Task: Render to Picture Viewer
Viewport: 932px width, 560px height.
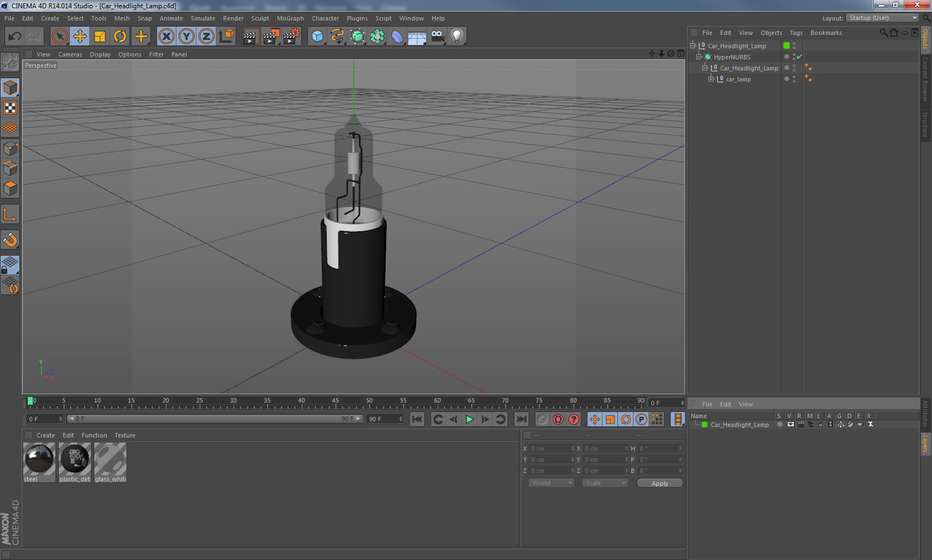Action: (271, 37)
